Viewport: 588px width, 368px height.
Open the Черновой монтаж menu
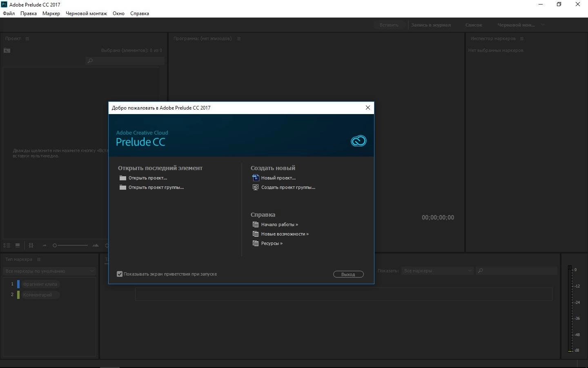click(x=86, y=13)
